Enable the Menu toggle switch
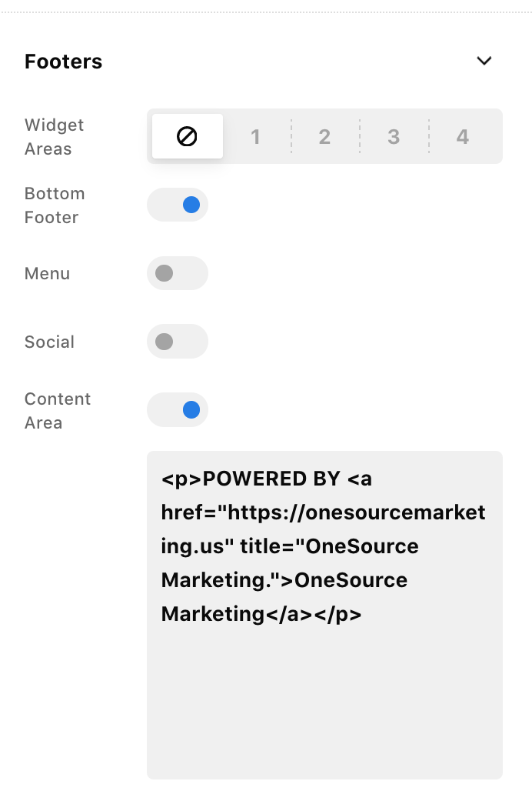Screen dimensions: 532x811 [x=178, y=273]
